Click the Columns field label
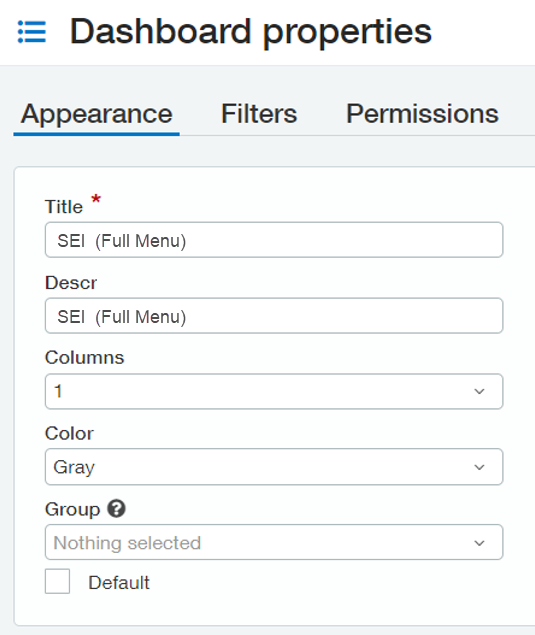This screenshot has width=535, height=635. click(x=84, y=358)
